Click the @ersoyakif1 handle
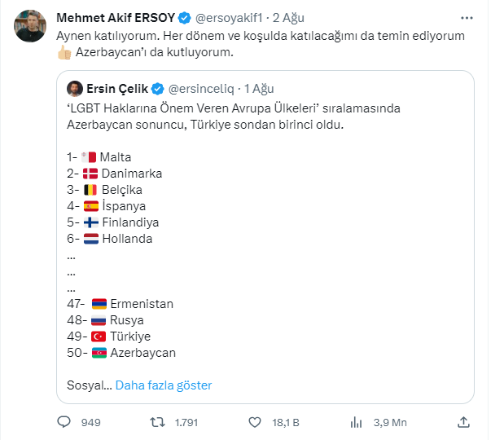Viewport: 504px width, 440px height. coord(229,17)
